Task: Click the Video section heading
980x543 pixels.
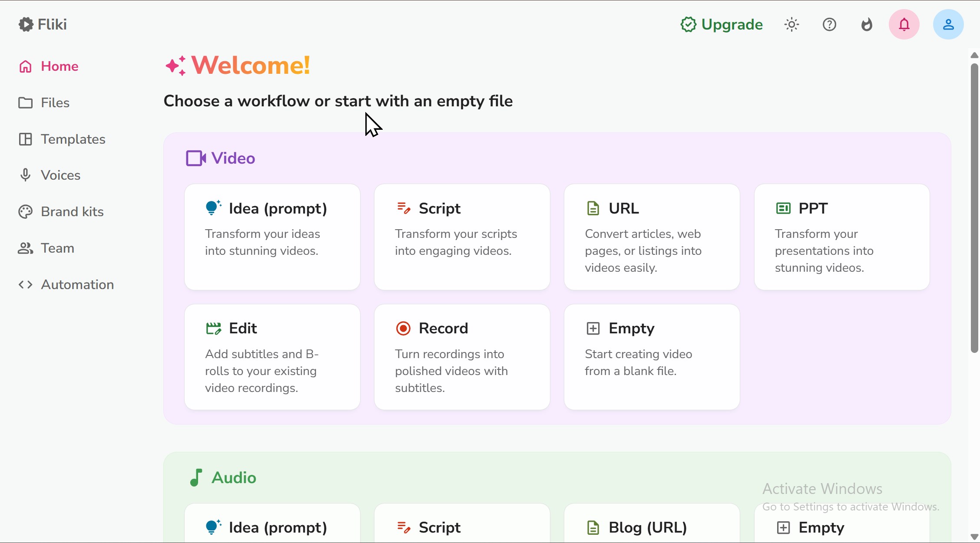Action: [233, 158]
